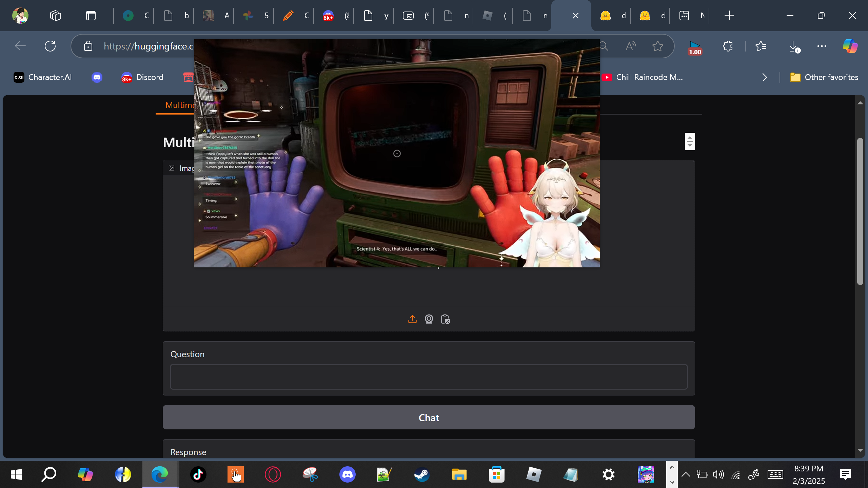The width and height of the screenshot is (868, 488).
Task: Open the extension showing 1.00 badge
Action: coord(695,47)
